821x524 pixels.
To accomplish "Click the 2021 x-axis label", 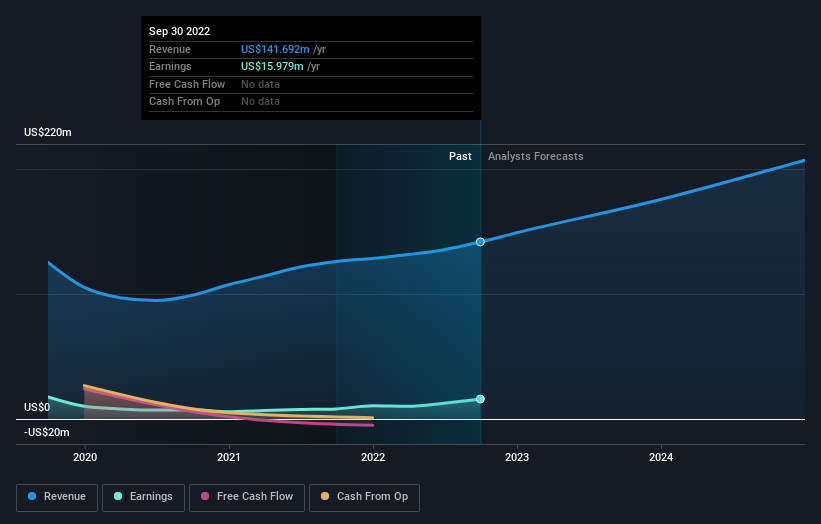I will coord(229,457).
